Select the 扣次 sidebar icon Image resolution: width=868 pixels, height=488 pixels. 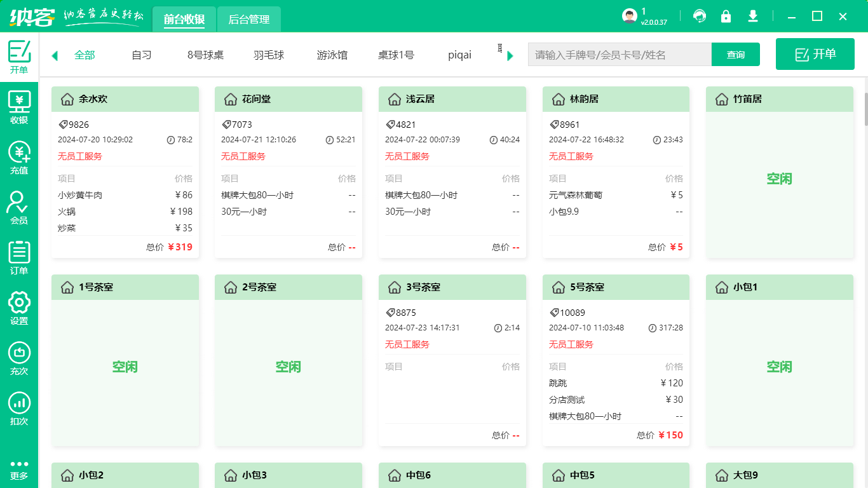(19, 405)
